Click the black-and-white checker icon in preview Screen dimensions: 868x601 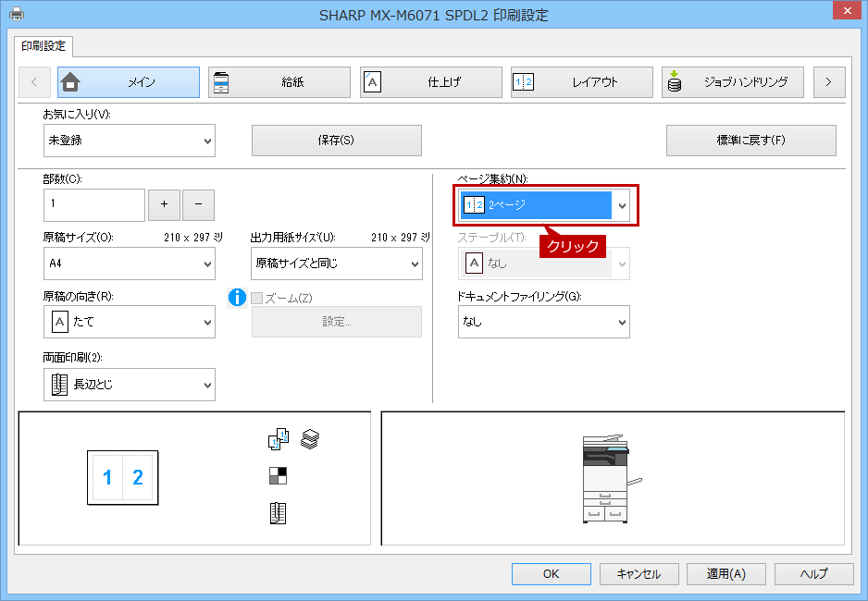(278, 475)
